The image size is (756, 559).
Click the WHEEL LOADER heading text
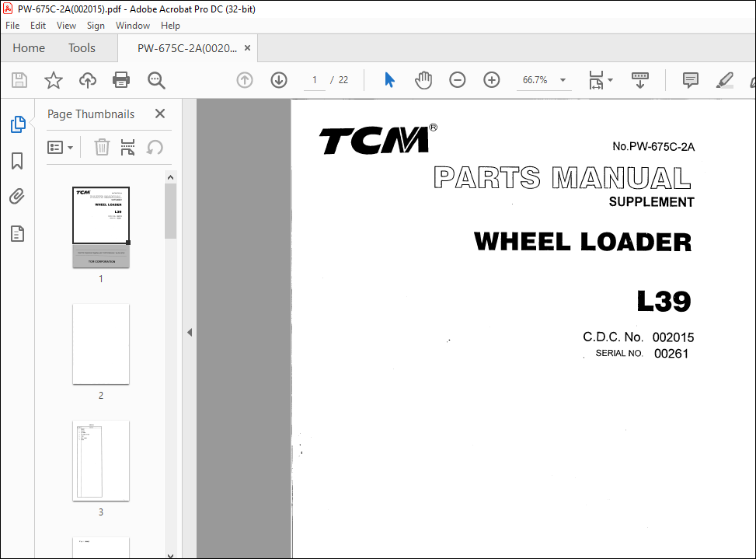coord(583,242)
